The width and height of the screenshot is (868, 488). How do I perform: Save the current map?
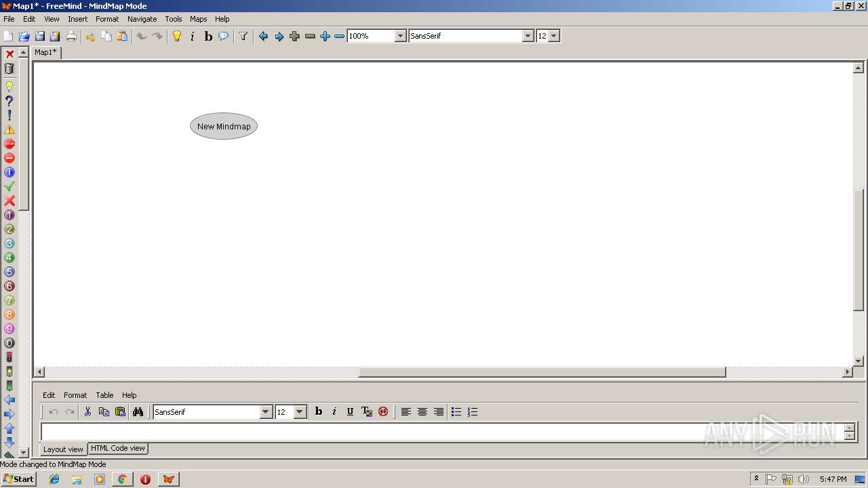tap(39, 36)
